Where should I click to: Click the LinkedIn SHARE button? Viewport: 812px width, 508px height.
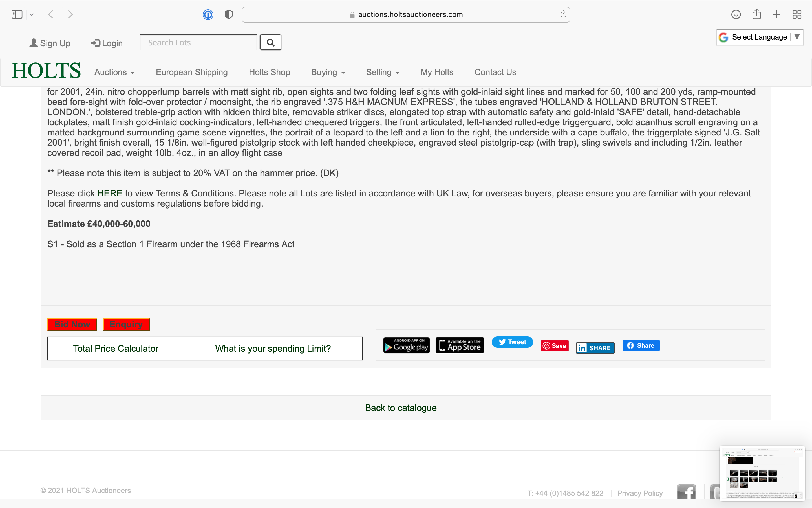pyautogui.click(x=595, y=348)
